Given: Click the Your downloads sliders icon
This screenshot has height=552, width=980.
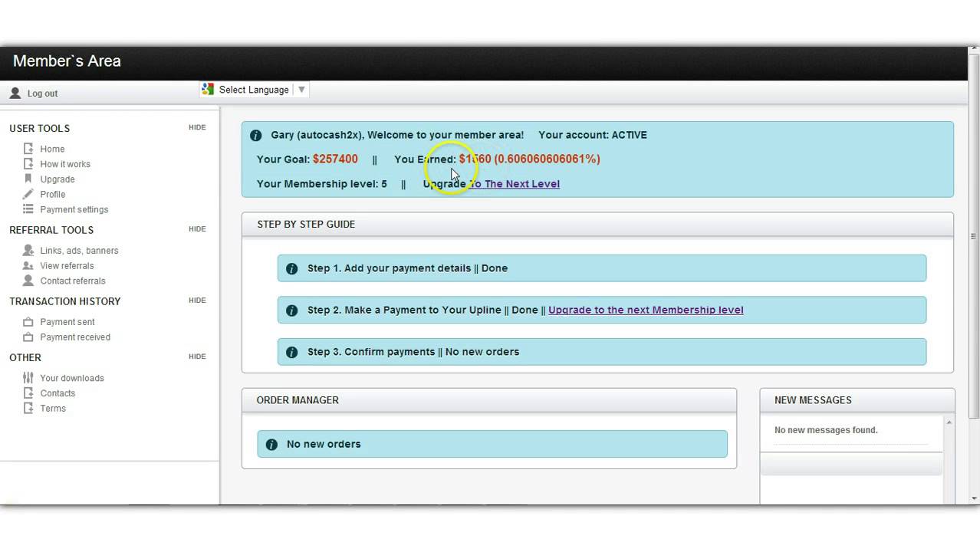Looking at the screenshot, I should pyautogui.click(x=28, y=378).
